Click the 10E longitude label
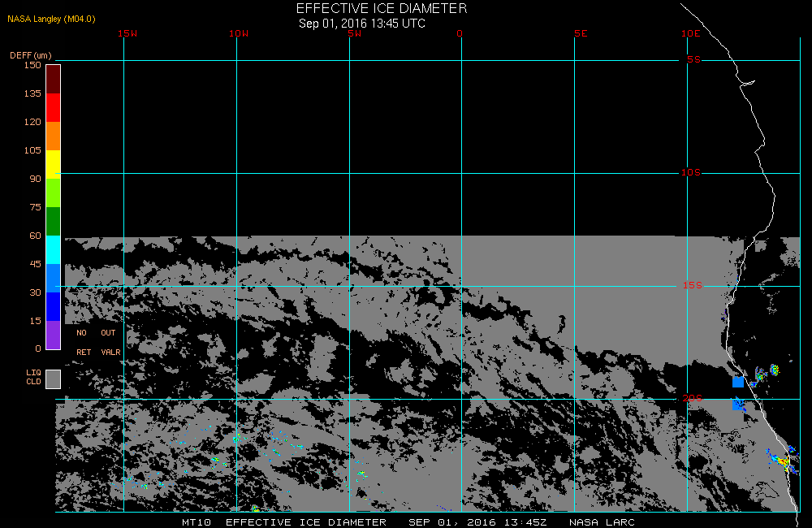812x528 pixels. [x=691, y=33]
